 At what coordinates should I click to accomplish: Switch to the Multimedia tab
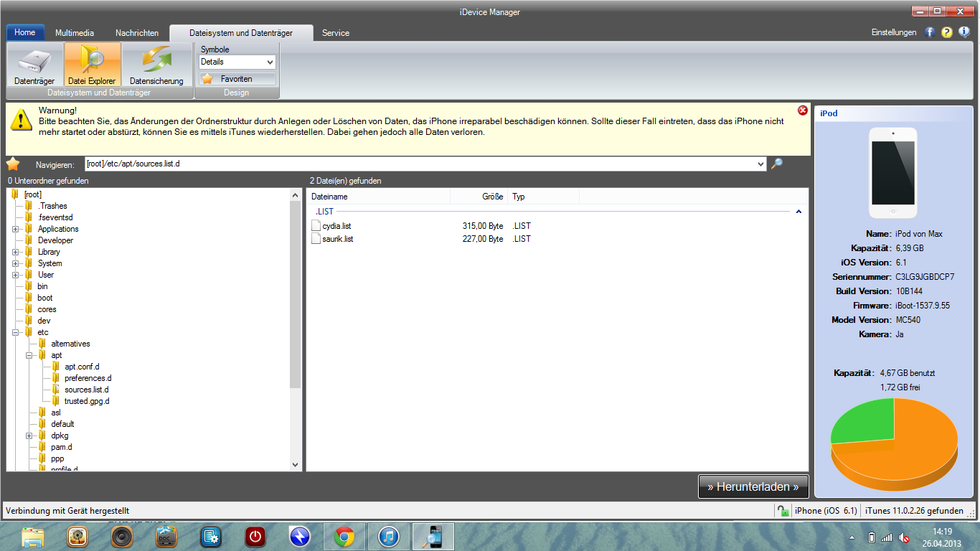point(75,33)
